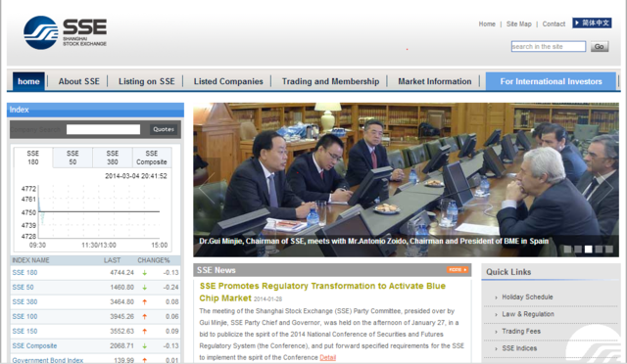Image resolution: width=627 pixels, height=364 pixels.
Task: Open Holiday Schedule quick link
Action: tap(527, 296)
